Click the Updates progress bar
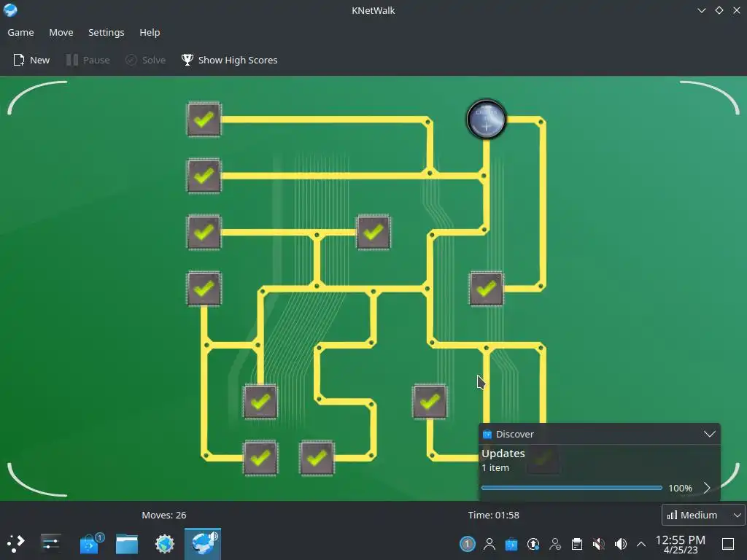This screenshot has height=560, width=747. click(x=572, y=488)
